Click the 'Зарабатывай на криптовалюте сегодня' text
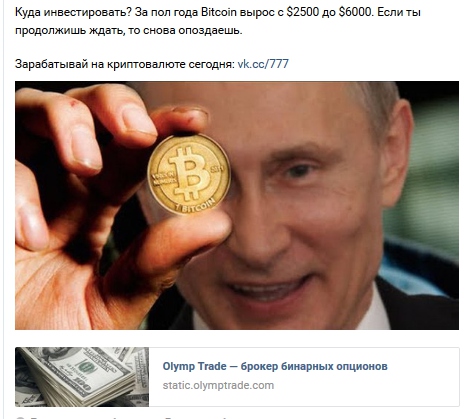This screenshot has height=419, width=471. click(x=125, y=64)
